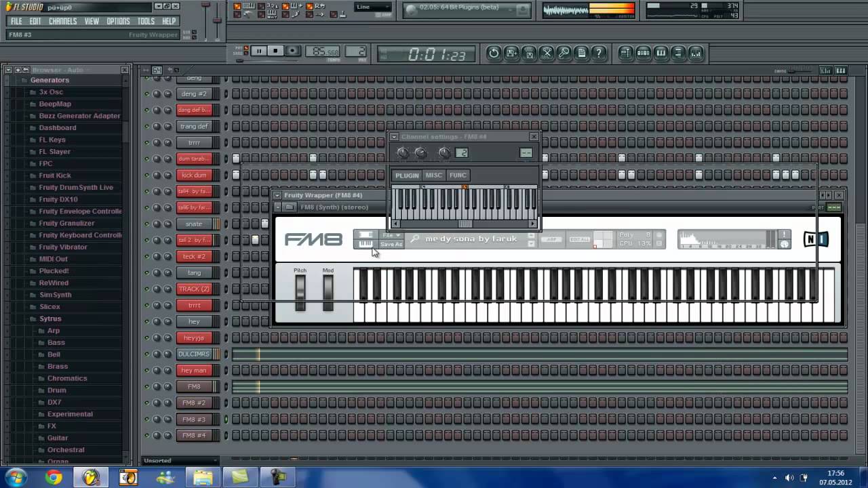Click the Channel settings keyboard scrollbar thumb
Viewport: 868px width, 488px height.
[465, 224]
